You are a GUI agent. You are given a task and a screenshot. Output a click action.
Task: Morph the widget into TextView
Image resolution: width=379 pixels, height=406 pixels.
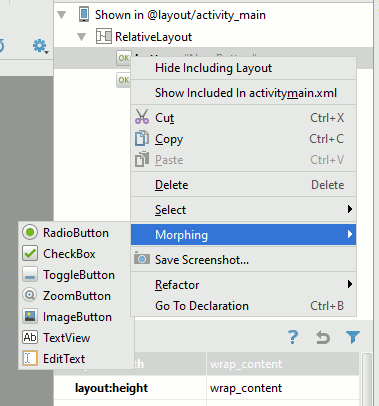pyautogui.click(x=76, y=338)
